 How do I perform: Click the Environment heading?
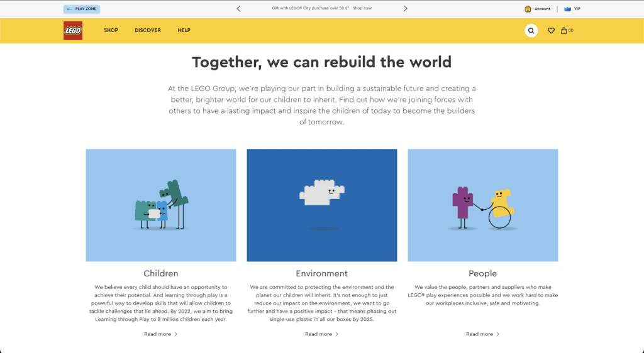coord(322,273)
